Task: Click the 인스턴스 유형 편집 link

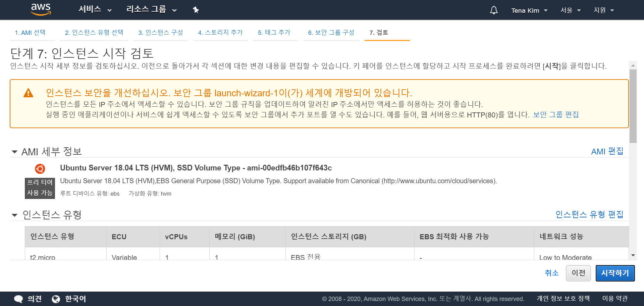Action: click(x=589, y=214)
